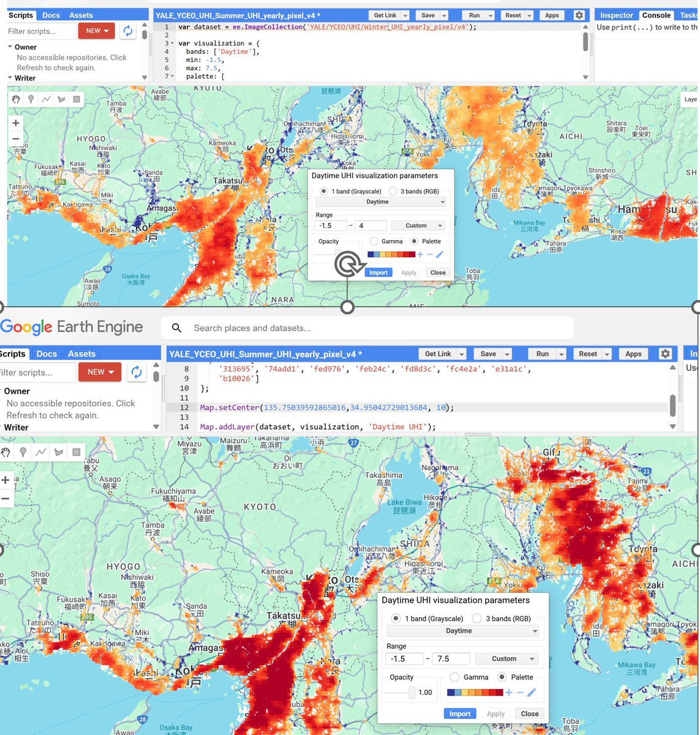Zoom in on the lower map
The height and width of the screenshot is (735, 700).
[x=6, y=480]
